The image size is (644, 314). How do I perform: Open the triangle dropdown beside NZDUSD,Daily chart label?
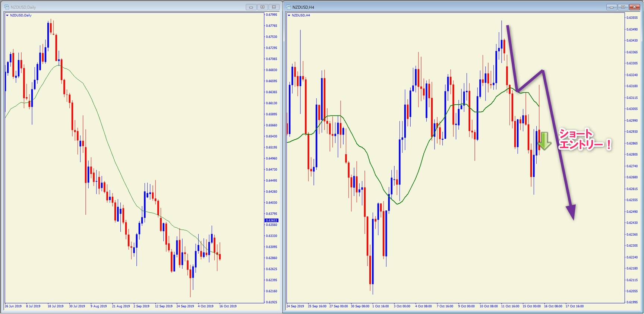pos(7,15)
